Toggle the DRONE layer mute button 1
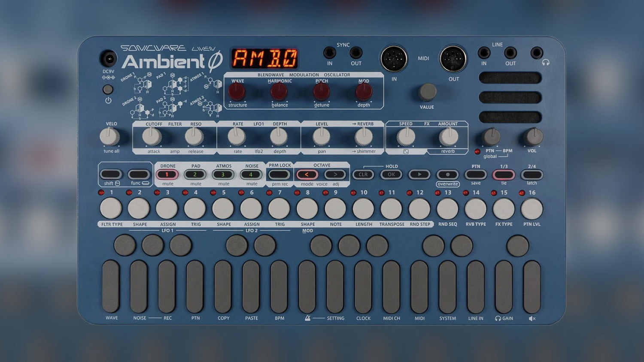Viewport: 644px width, 362px height. click(167, 175)
